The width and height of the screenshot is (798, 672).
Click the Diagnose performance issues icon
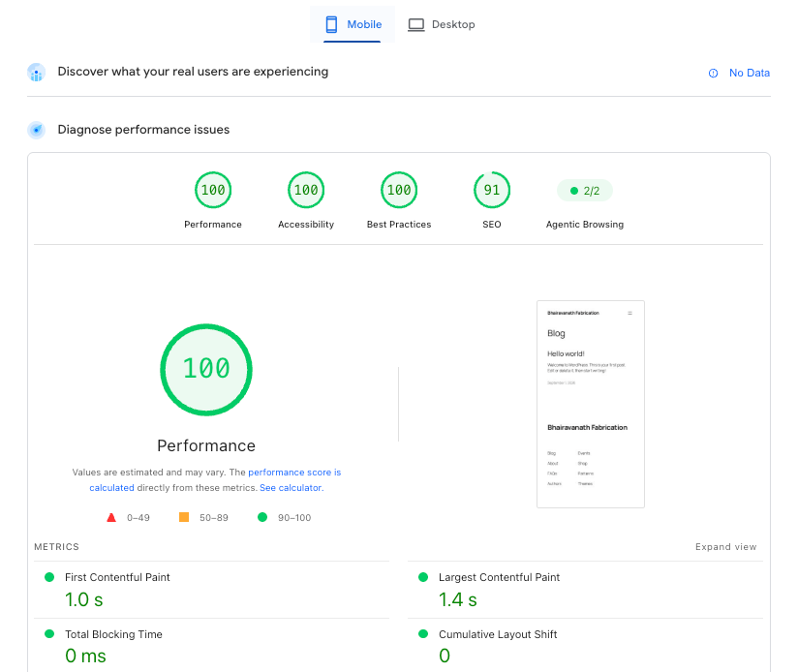click(36, 130)
